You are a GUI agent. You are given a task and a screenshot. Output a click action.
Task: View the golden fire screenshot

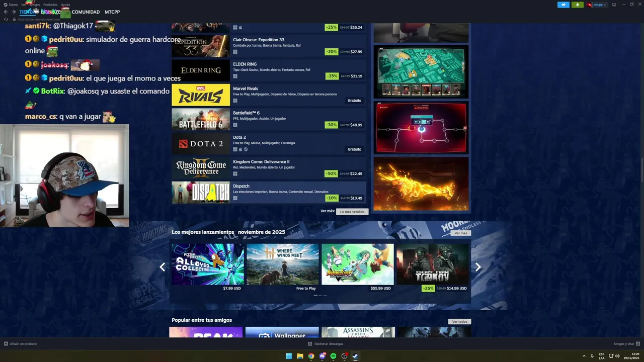coord(421,184)
